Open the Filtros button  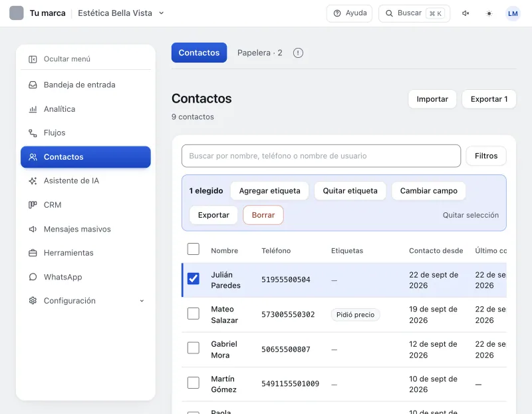(486, 156)
